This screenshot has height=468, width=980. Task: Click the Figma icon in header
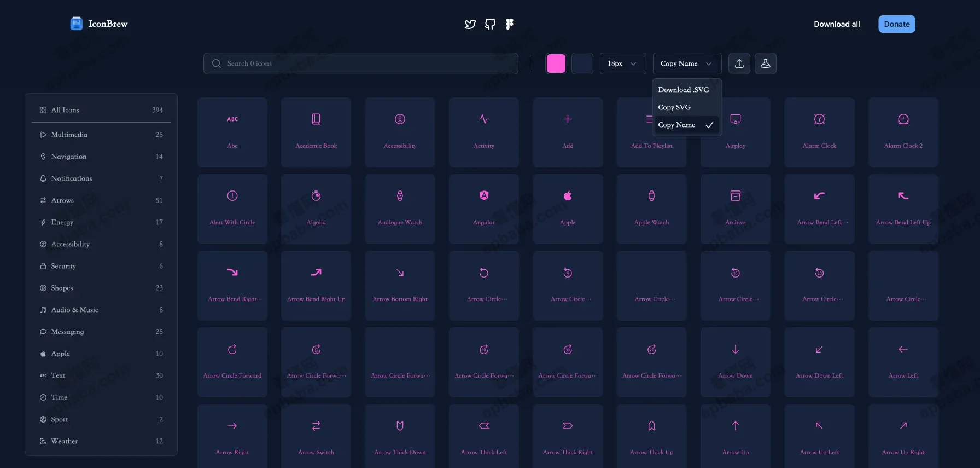pyautogui.click(x=510, y=24)
